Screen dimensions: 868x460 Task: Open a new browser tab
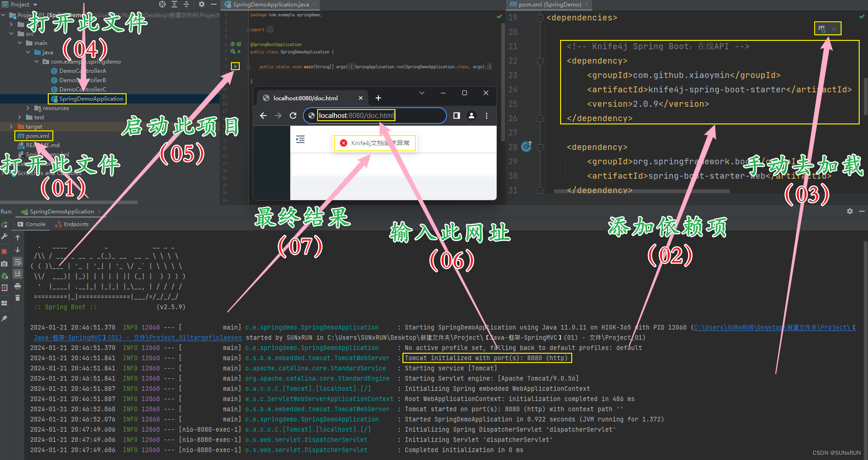pyautogui.click(x=378, y=98)
